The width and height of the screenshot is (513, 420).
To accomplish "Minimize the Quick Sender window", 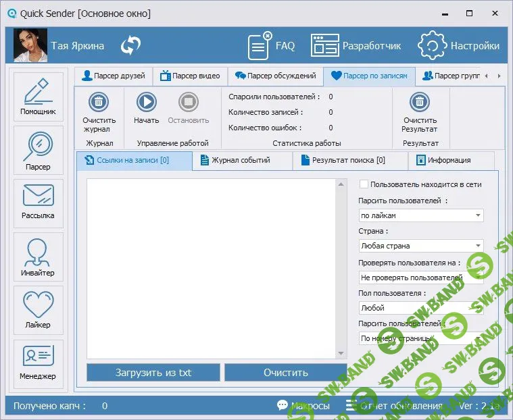I will (445, 14).
